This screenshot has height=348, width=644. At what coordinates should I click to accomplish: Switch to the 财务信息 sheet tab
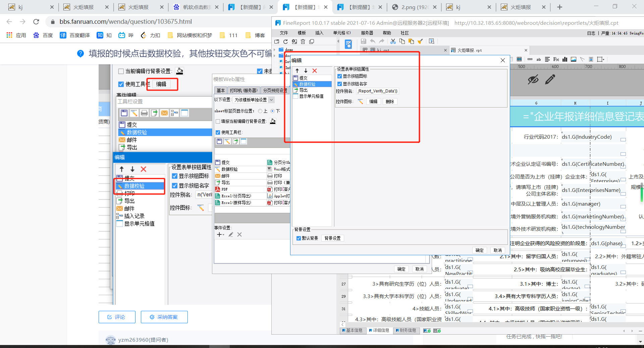406,331
